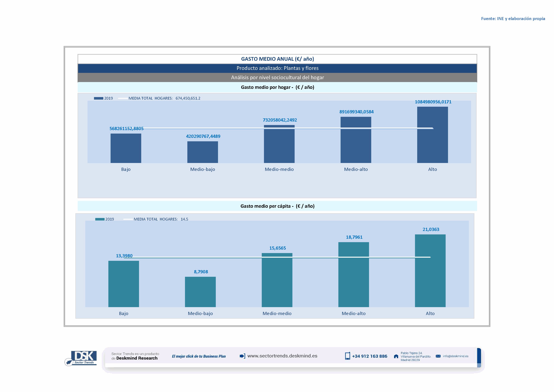Click teal 2019 legend swatch in bottom chart

[100, 219]
